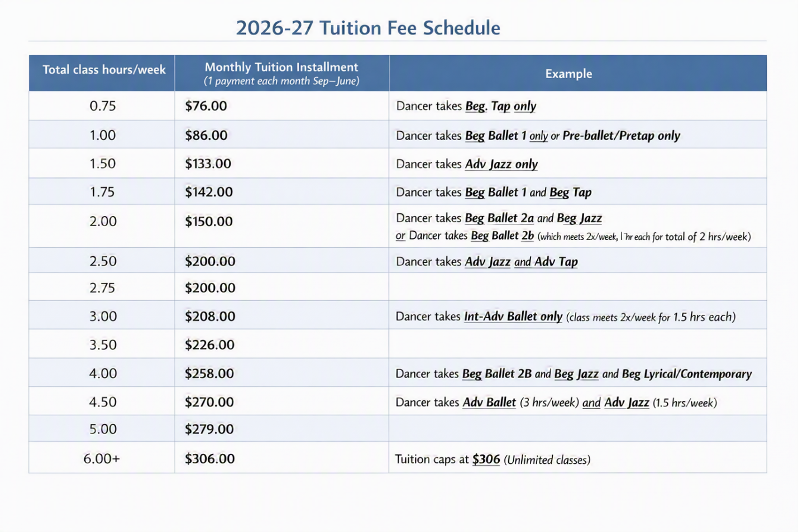Click the $226.00 tuition amount
This screenshot has width=798, height=532.
209,344
